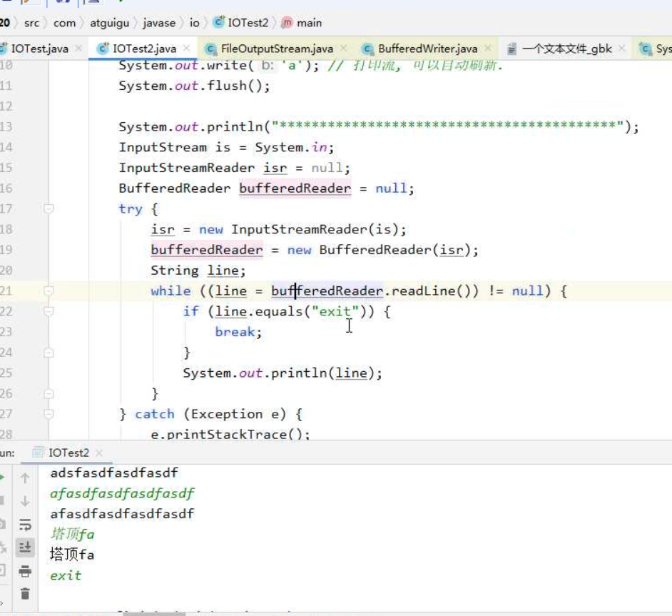Clear all console output with trash icon

[x=25, y=594]
